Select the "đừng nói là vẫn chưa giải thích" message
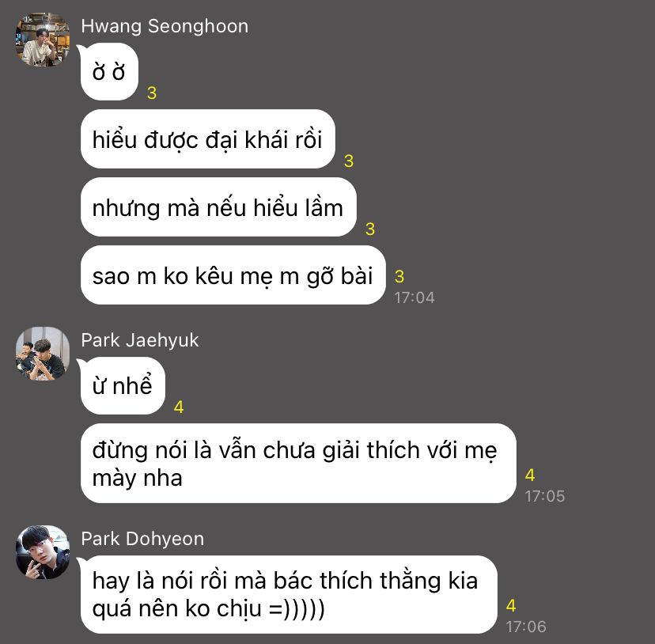This screenshot has width=655, height=644. click(298, 464)
